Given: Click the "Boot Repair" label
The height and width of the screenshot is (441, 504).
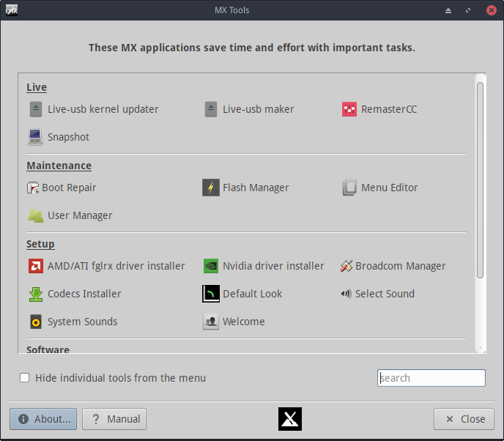Looking at the screenshot, I should (69, 188).
